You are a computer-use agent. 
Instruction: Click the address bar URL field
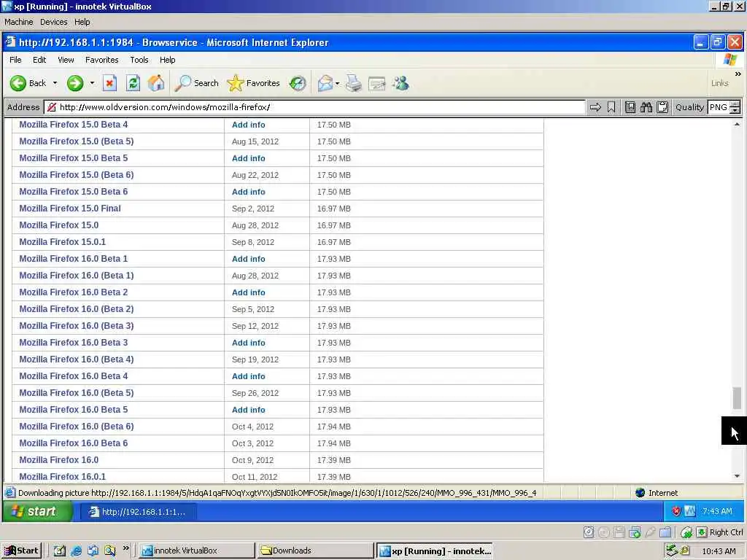click(314, 107)
